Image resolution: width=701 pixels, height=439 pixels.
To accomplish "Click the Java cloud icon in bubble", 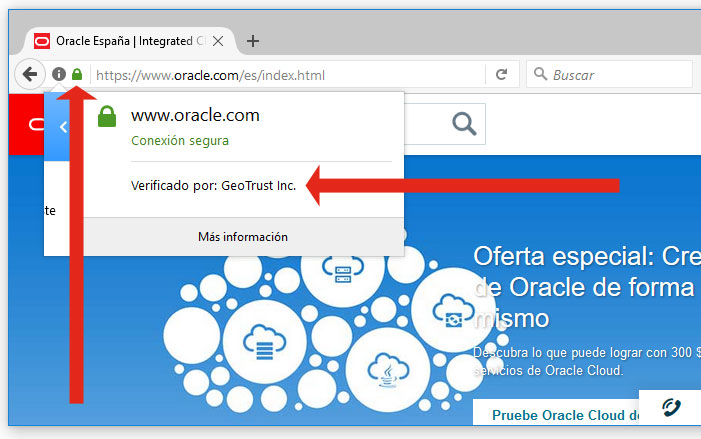I will click(x=388, y=369).
